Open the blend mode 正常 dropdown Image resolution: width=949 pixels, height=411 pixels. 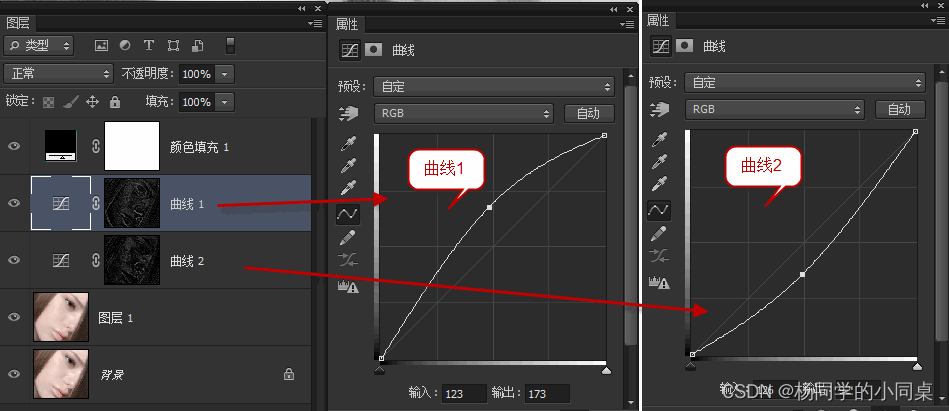tap(59, 74)
